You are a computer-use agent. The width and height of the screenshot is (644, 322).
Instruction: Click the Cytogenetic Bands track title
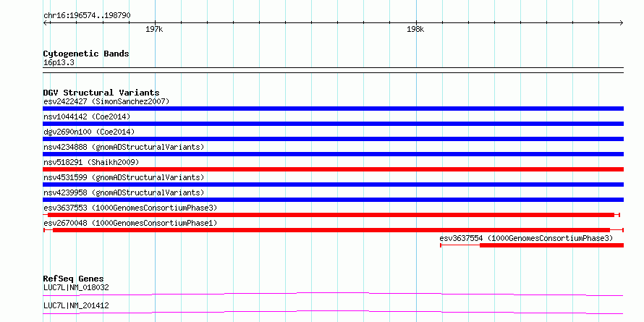tap(86, 54)
